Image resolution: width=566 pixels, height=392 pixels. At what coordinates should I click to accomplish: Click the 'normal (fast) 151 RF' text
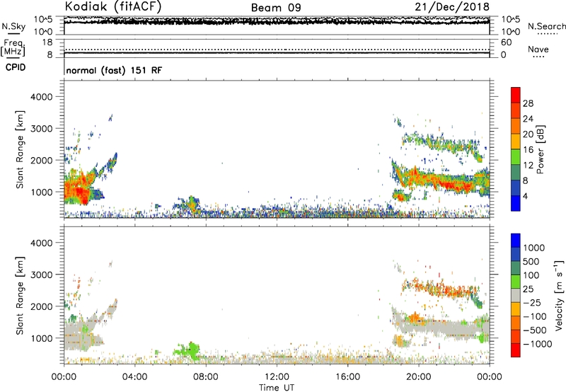(114, 70)
